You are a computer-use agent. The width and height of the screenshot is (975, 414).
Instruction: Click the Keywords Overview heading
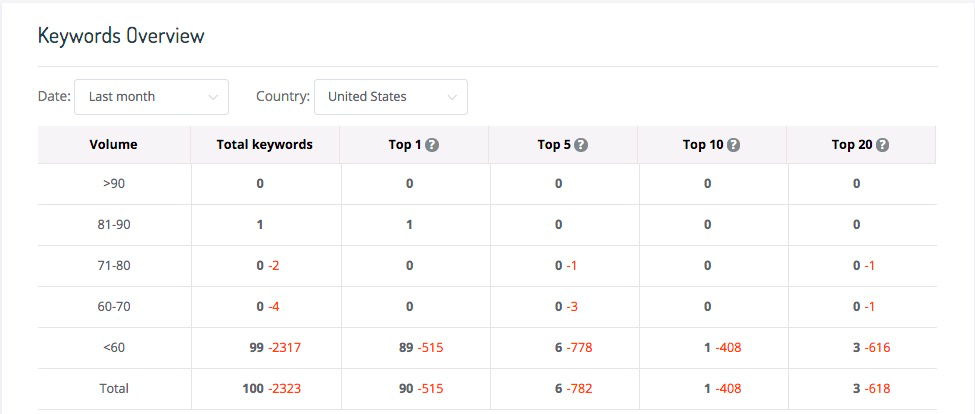[x=121, y=35]
